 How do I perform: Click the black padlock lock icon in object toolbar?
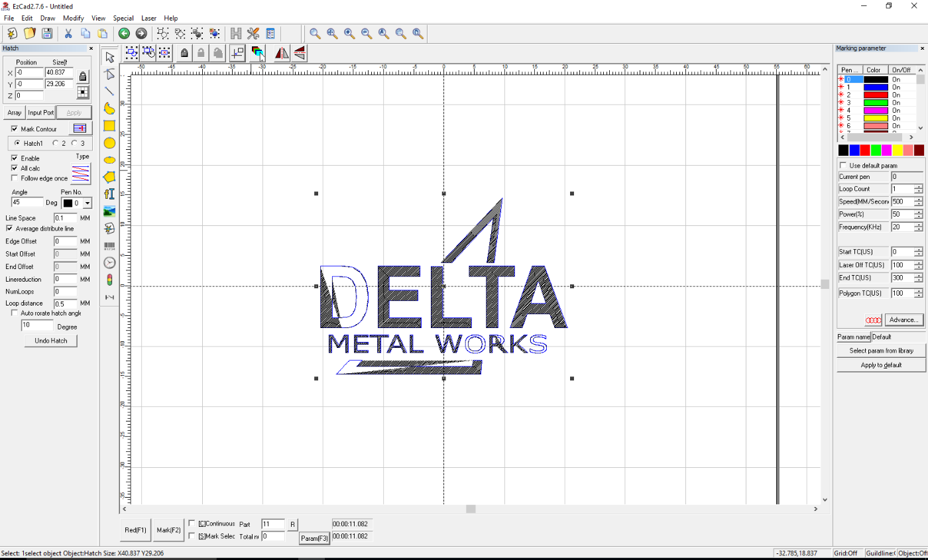(184, 53)
